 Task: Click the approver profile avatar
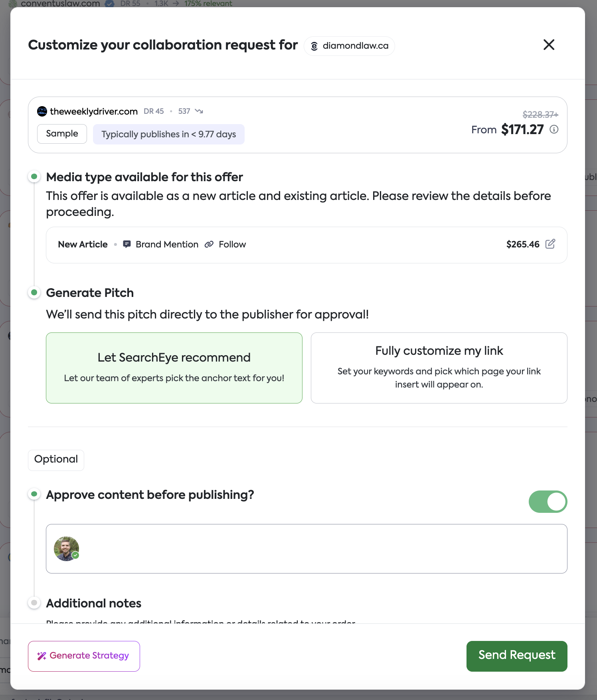(66, 549)
